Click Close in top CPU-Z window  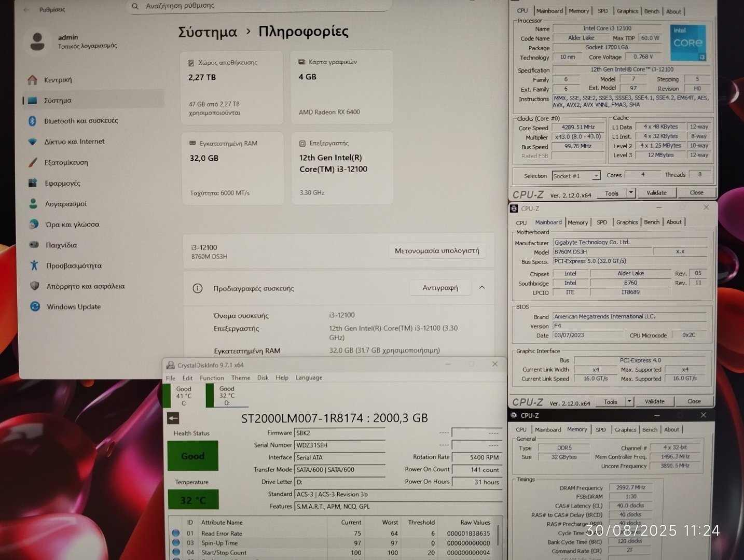coord(696,193)
